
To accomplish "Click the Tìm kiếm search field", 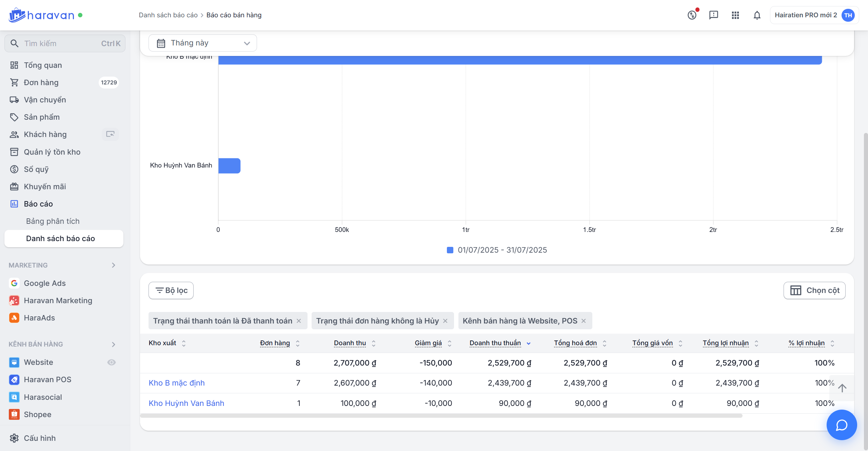I will [x=61, y=43].
